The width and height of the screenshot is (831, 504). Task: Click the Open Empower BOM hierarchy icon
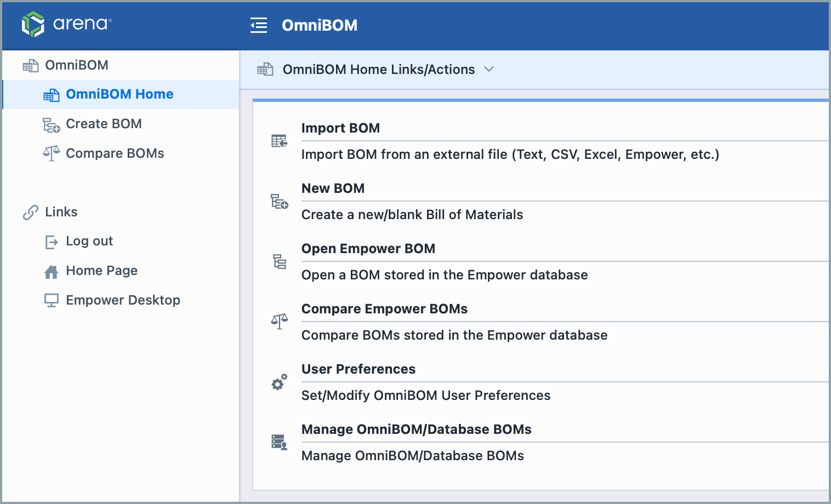click(x=280, y=261)
